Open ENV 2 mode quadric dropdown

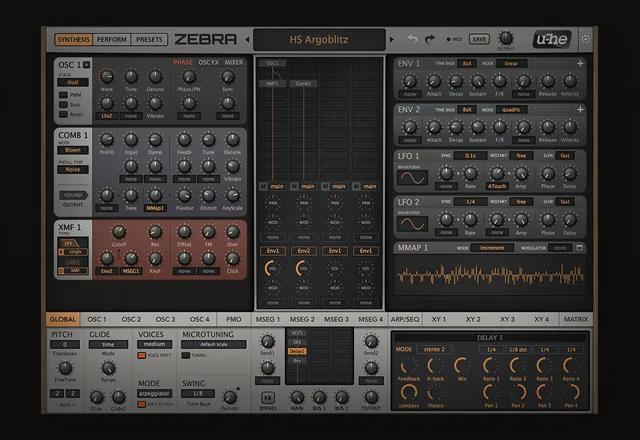pos(511,109)
